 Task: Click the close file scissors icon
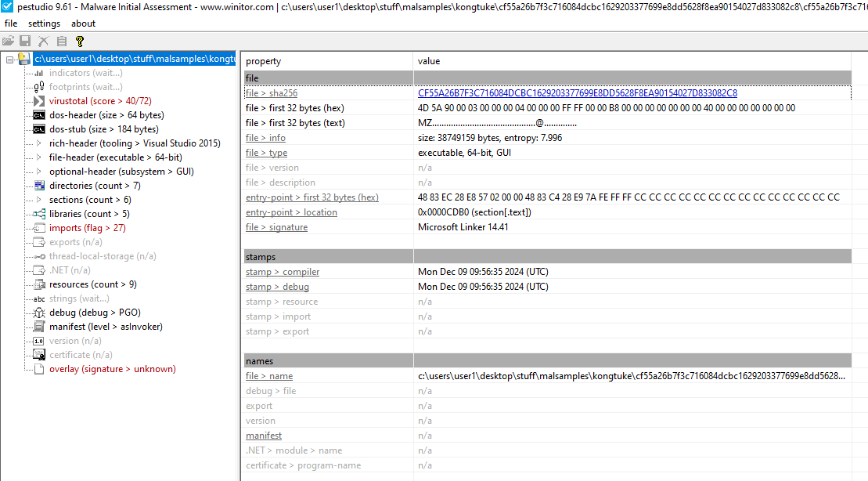coord(43,41)
